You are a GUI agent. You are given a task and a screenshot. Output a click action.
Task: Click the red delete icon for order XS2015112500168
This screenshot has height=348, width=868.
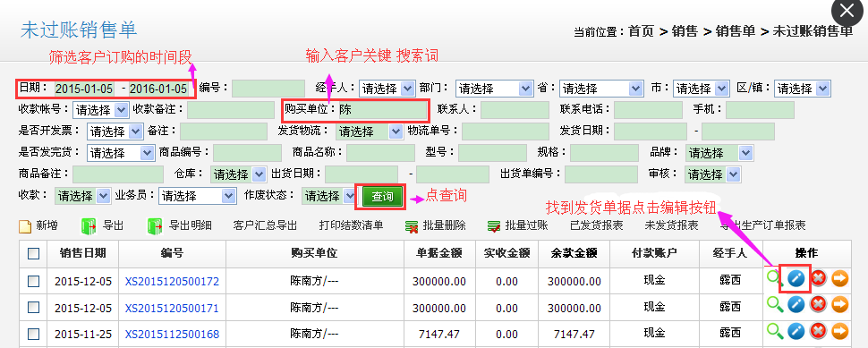click(x=818, y=331)
